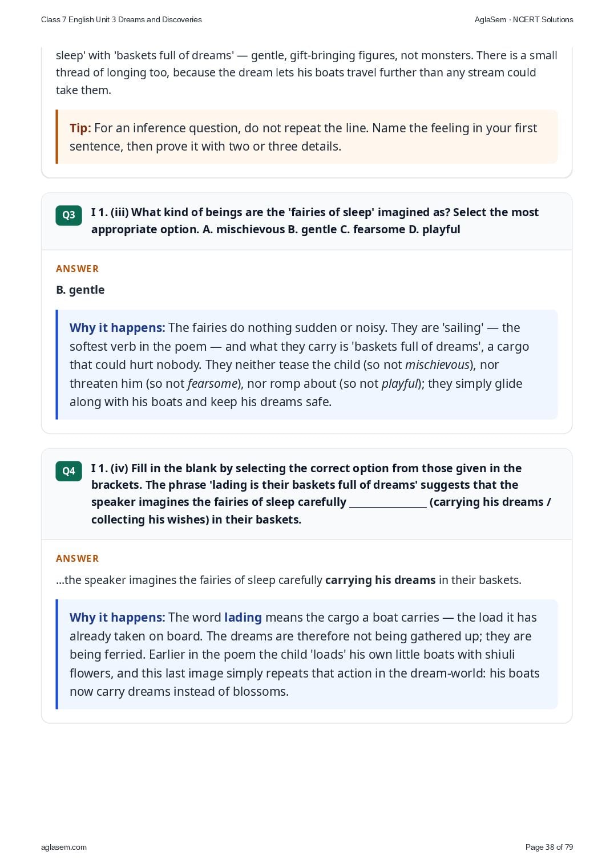This screenshot has height=868, width=614.
Task: Click the green Q3 question badge
Action: pos(68,215)
